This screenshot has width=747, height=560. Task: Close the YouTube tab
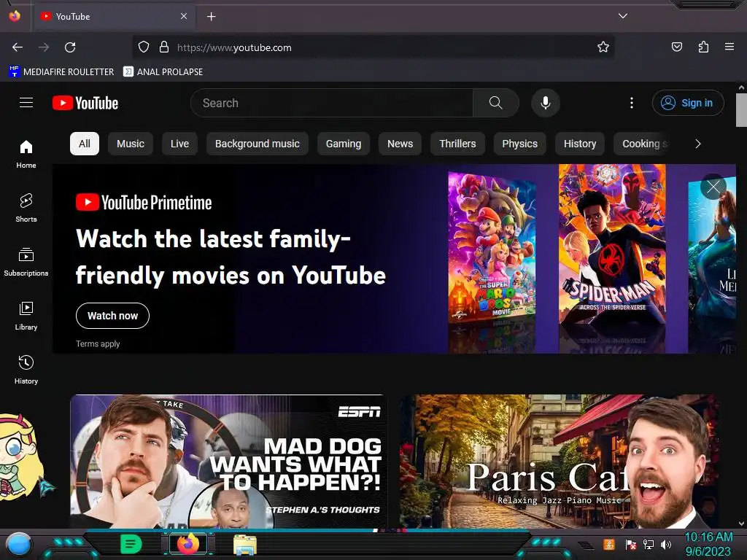(184, 16)
